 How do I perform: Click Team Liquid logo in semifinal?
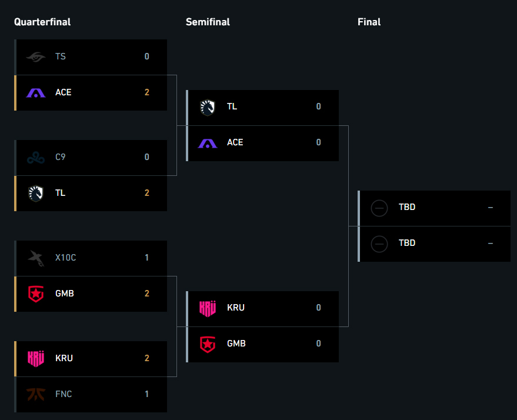208,108
